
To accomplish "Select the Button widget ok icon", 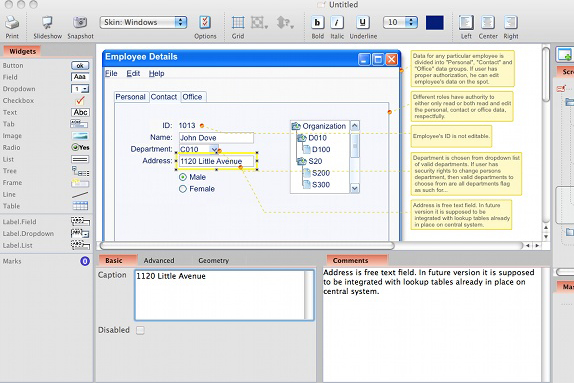I will tap(80, 66).
